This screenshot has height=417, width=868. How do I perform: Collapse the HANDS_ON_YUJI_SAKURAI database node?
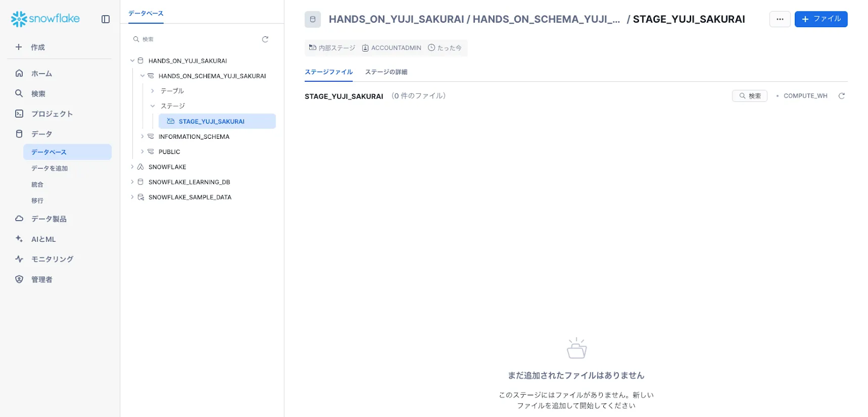point(132,61)
